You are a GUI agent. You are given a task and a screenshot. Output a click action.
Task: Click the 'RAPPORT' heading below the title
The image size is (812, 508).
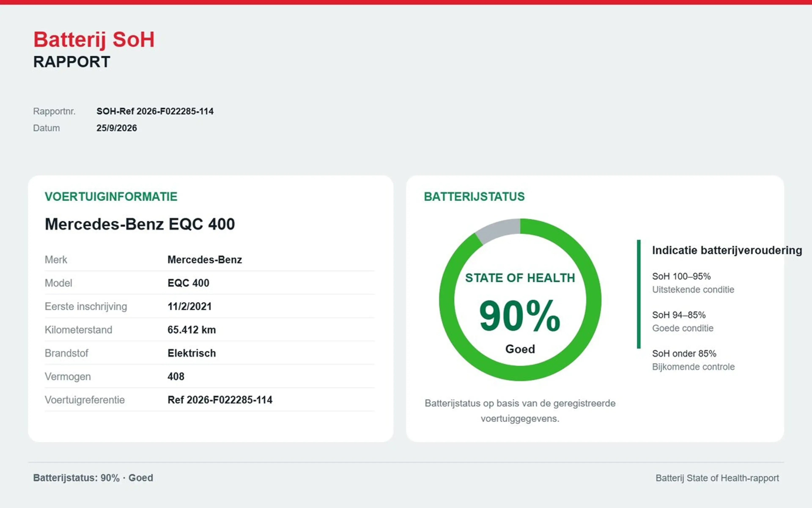click(x=72, y=62)
